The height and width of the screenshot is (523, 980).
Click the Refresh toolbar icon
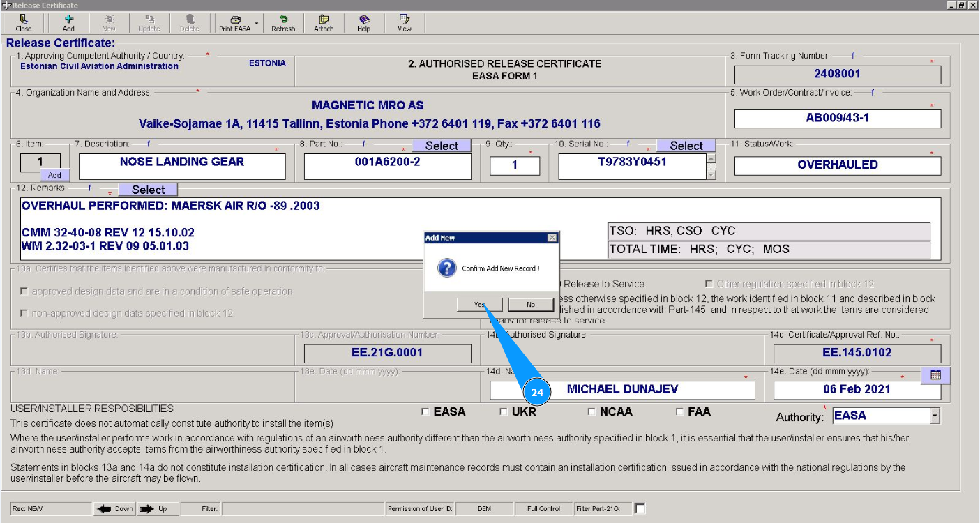(x=283, y=23)
